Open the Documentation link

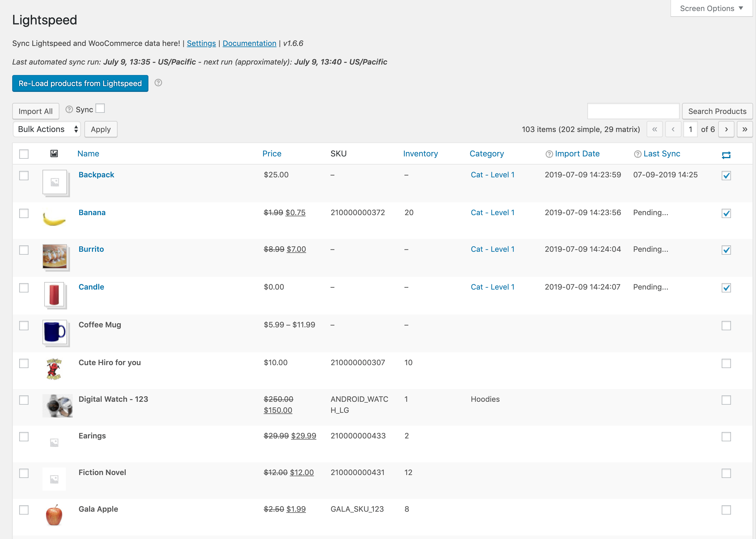(249, 43)
